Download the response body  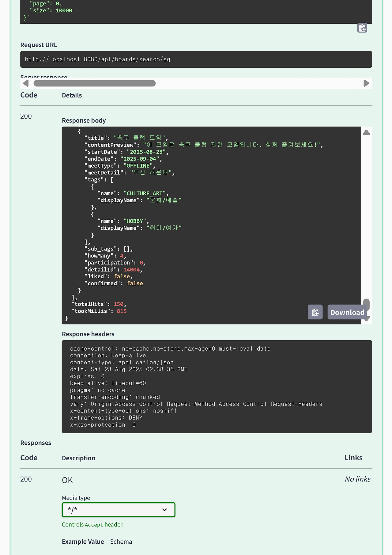pos(347,312)
